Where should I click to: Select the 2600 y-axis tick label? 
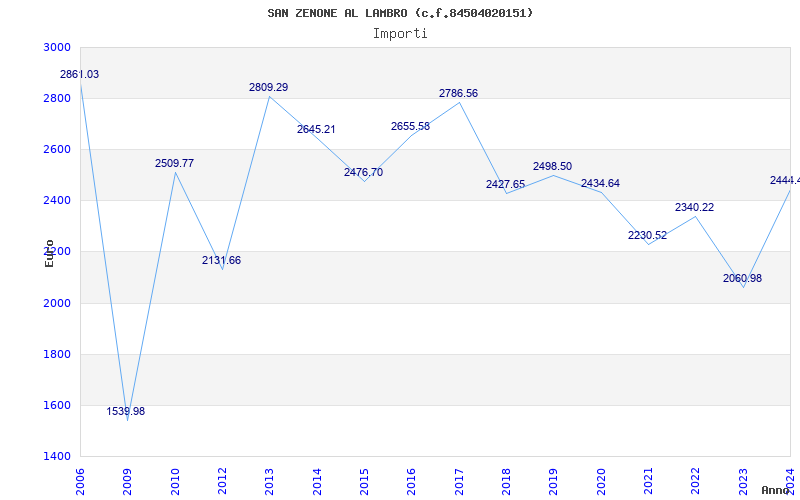(x=58, y=149)
